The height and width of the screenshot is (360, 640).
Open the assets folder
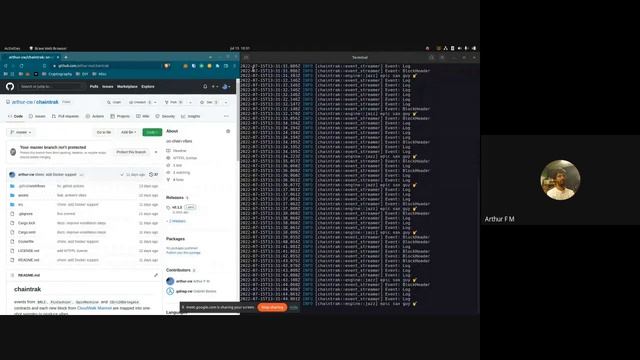coord(23,196)
